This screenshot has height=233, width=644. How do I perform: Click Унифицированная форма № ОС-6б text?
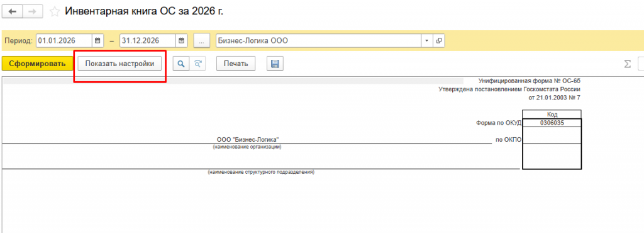point(530,81)
